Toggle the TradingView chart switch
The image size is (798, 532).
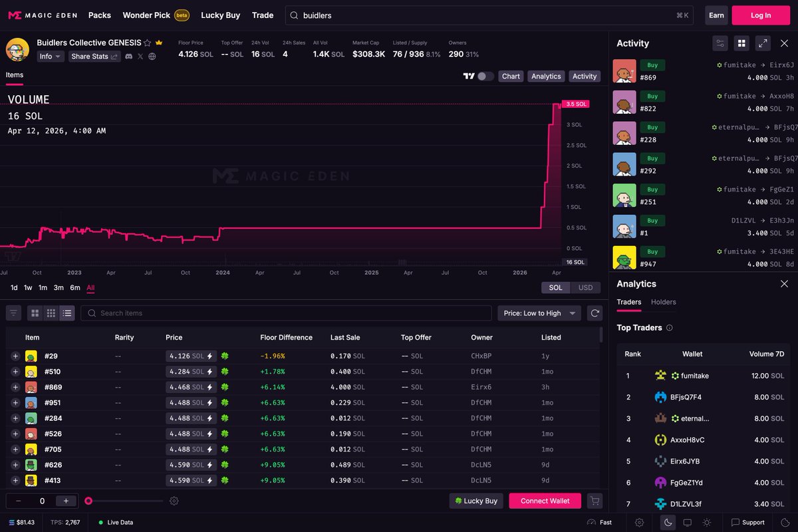(x=485, y=76)
